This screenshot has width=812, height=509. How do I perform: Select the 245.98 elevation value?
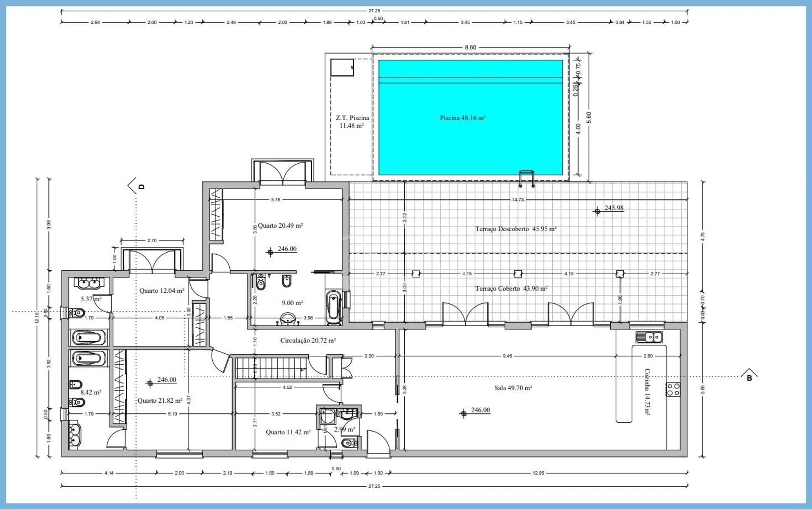click(x=614, y=208)
